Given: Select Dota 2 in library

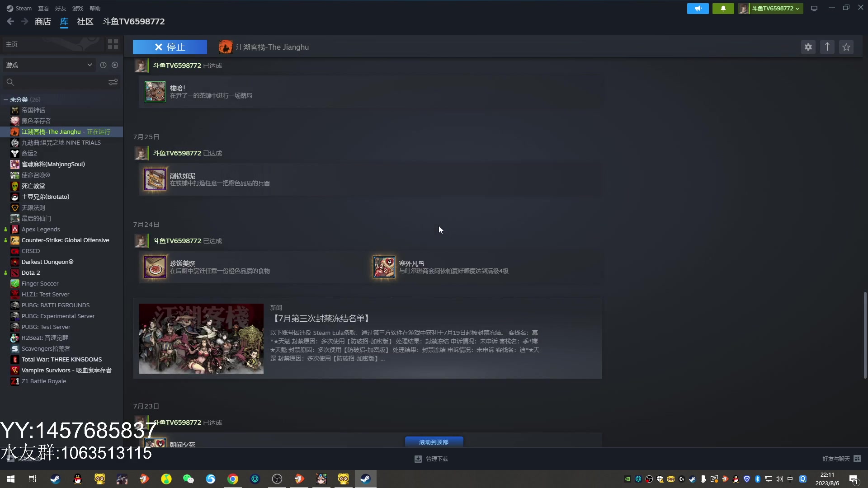Looking at the screenshot, I should 31,273.
